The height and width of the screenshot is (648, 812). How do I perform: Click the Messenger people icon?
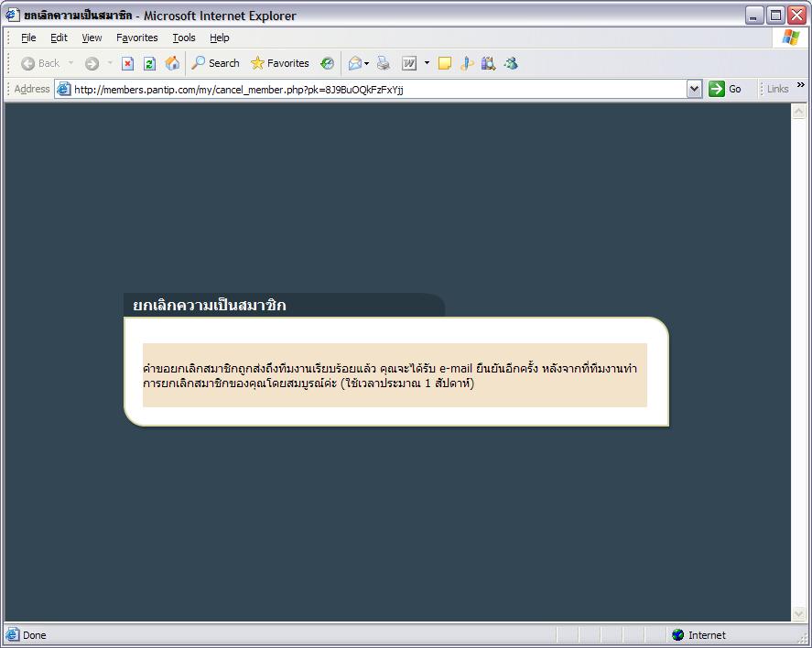tap(511, 63)
